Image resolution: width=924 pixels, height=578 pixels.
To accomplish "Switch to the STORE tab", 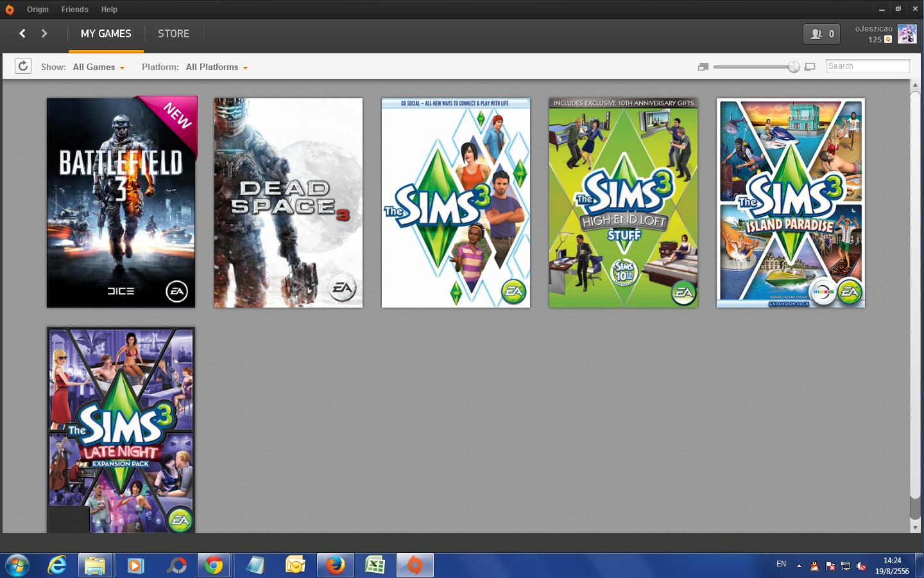I will pyautogui.click(x=173, y=33).
